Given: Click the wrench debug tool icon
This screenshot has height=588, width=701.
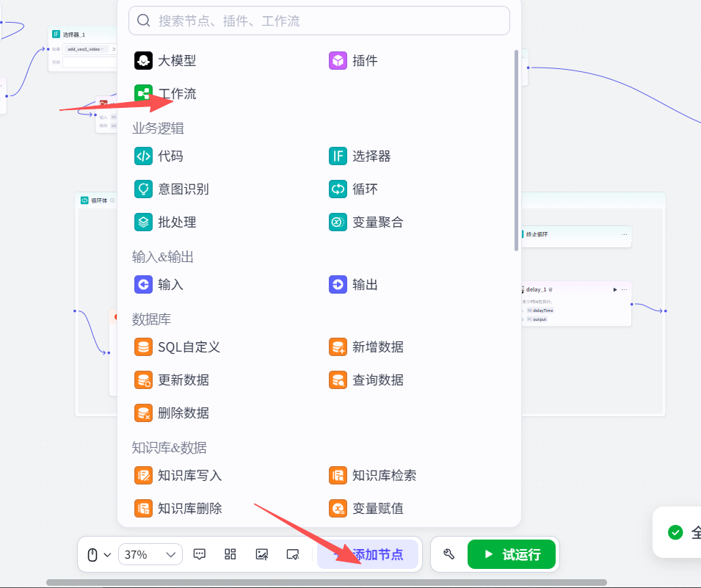Looking at the screenshot, I should (450, 555).
